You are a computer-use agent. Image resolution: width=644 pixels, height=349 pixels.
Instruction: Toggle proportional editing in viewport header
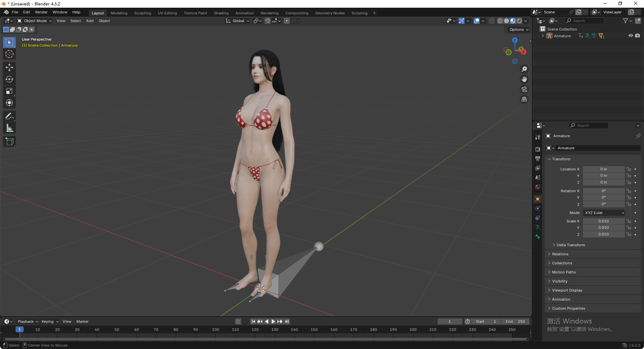click(x=287, y=21)
